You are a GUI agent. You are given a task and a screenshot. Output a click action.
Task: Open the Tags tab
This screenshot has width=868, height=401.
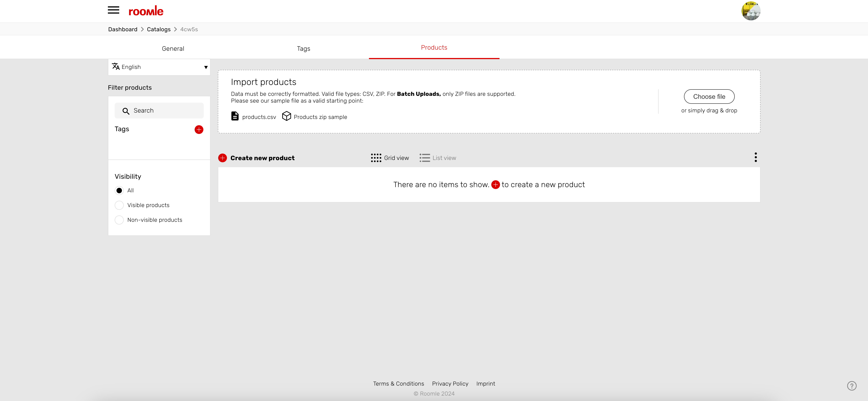pyautogui.click(x=303, y=48)
